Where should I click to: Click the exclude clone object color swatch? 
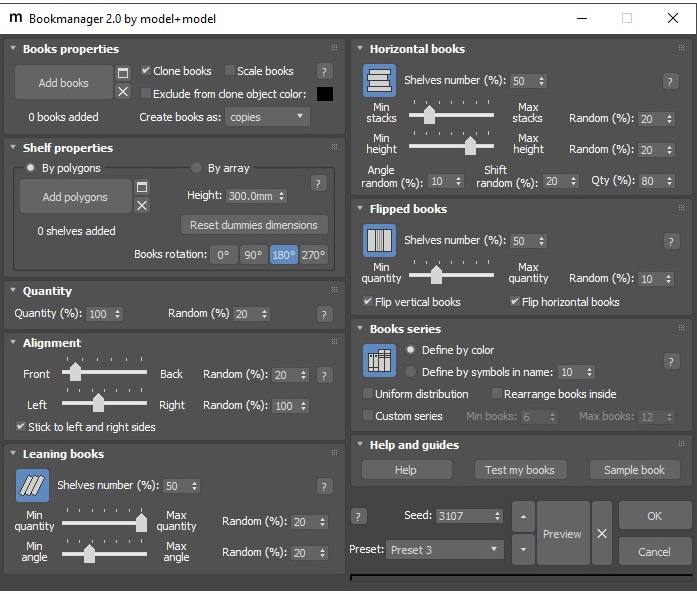tap(324, 94)
